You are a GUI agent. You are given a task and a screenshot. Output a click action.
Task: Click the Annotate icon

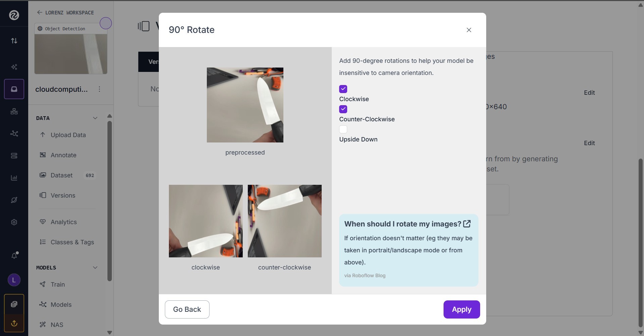click(x=43, y=155)
